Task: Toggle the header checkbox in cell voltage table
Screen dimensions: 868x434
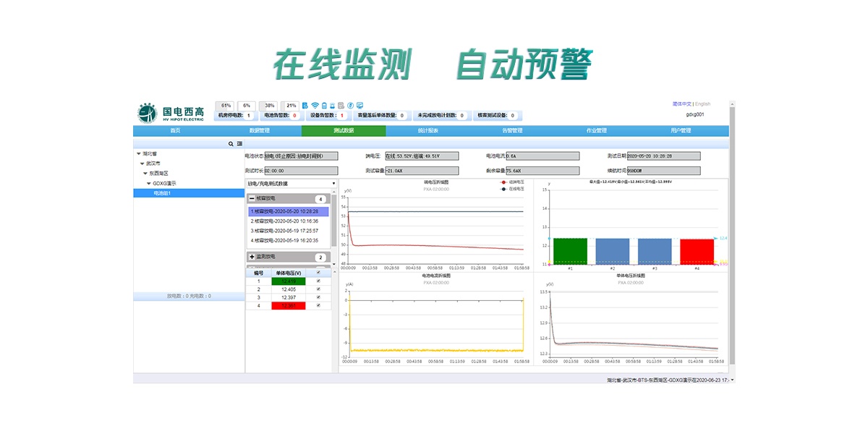Action: [318, 273]
